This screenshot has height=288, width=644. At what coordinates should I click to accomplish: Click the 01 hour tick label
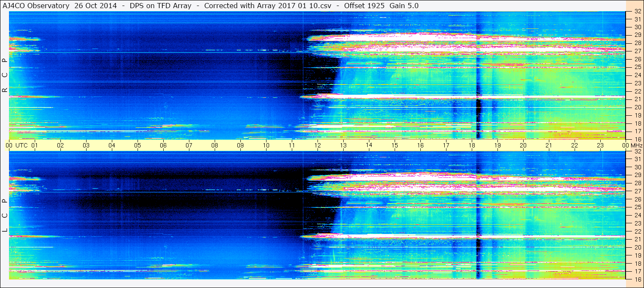click(x=35, y=145)
